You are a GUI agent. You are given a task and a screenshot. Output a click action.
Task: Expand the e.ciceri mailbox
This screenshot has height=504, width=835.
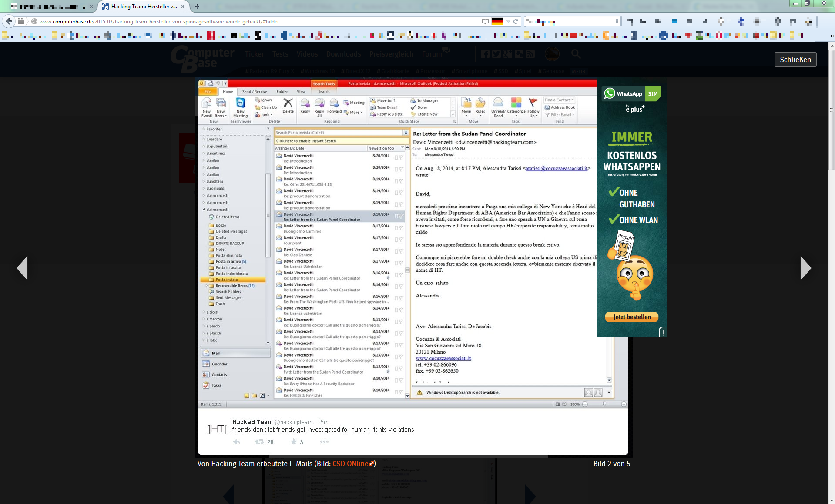click(x=203, y=312)
